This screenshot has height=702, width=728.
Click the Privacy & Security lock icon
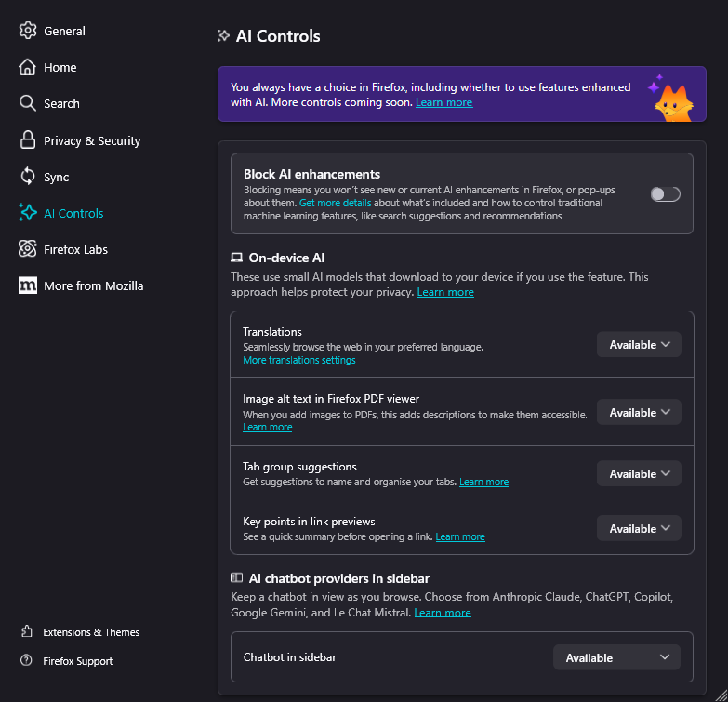(27, 139)
